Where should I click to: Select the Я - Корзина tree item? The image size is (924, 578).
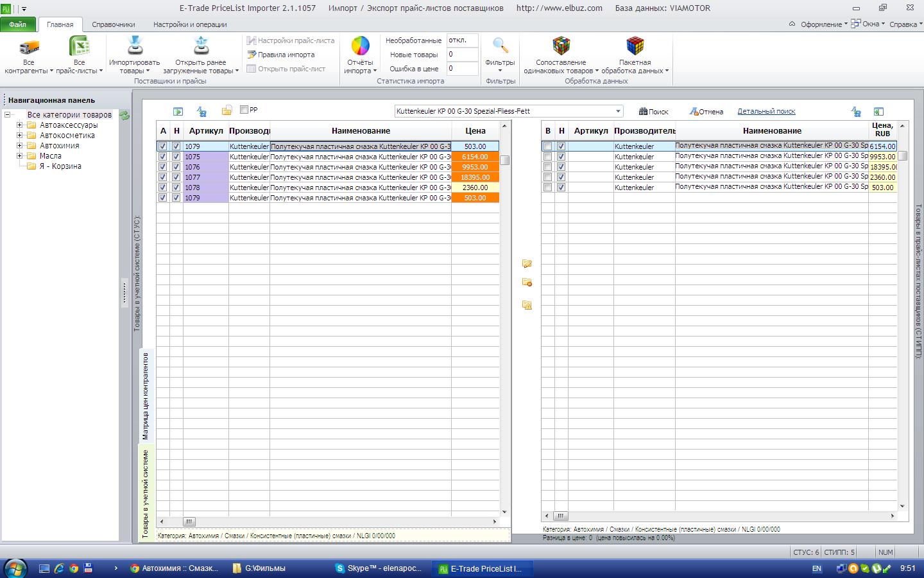click(x=60, y=166)
